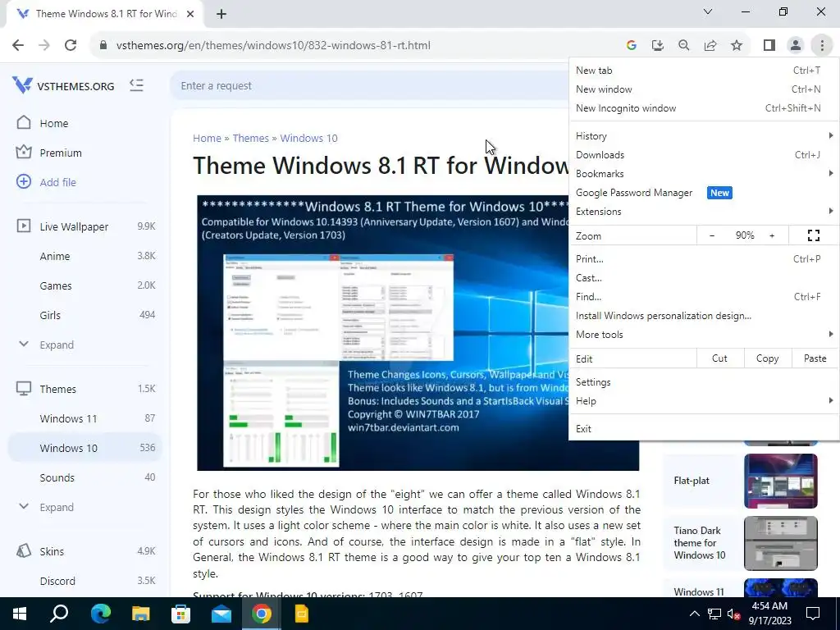840x630 pixels.
Task: Click Install Windows personalization design...
Action: (703, 316)
